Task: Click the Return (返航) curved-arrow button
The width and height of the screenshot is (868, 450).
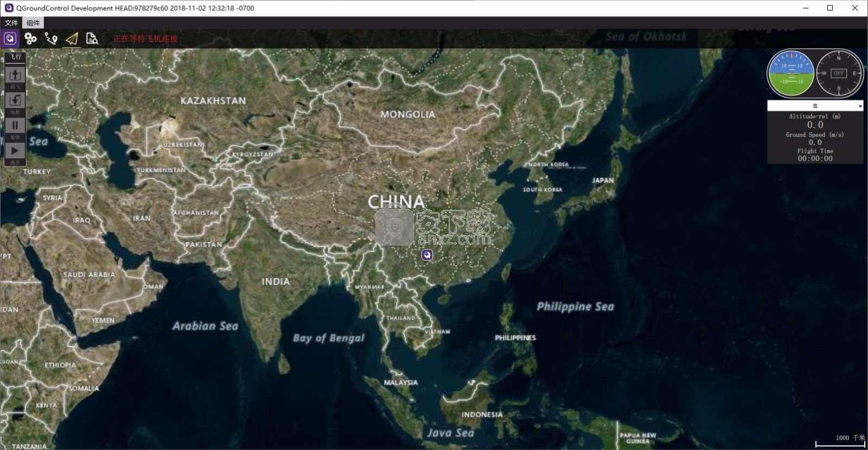Action: [x=15, y=100]
